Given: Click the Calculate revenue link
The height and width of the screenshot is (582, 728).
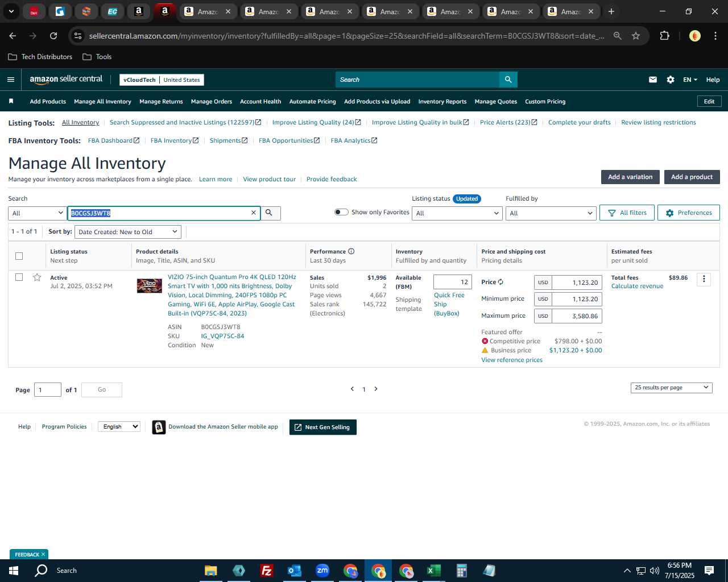Looking at the screenshot, I should tap(637, 286).
